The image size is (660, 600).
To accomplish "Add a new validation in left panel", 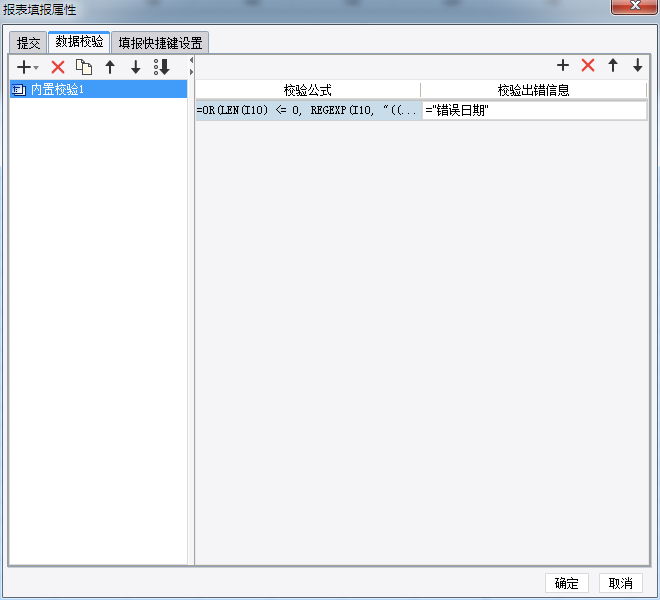I will tap(24, 67).
